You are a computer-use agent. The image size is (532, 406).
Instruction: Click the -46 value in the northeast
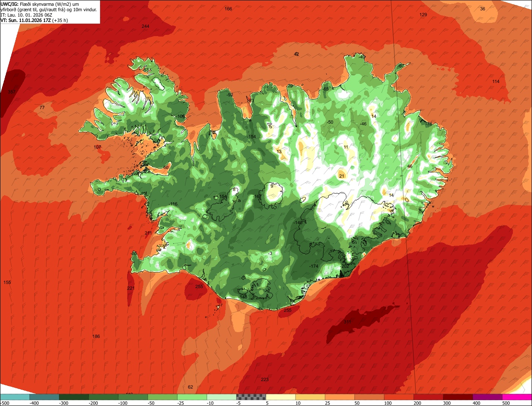tap(363, 124)
